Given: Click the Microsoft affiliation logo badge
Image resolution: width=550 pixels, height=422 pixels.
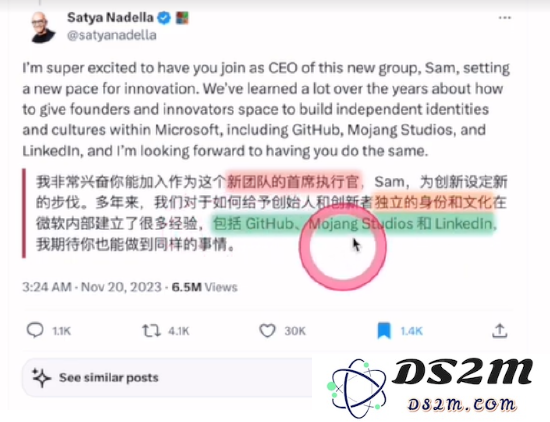Looking at the screenshot, I should (182, 18).
